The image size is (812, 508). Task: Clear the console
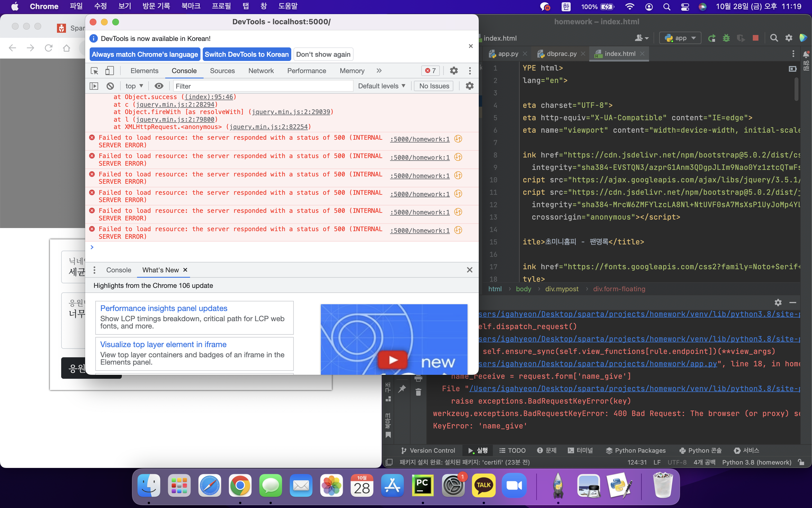pyautogui.click(x=110, y=86)
